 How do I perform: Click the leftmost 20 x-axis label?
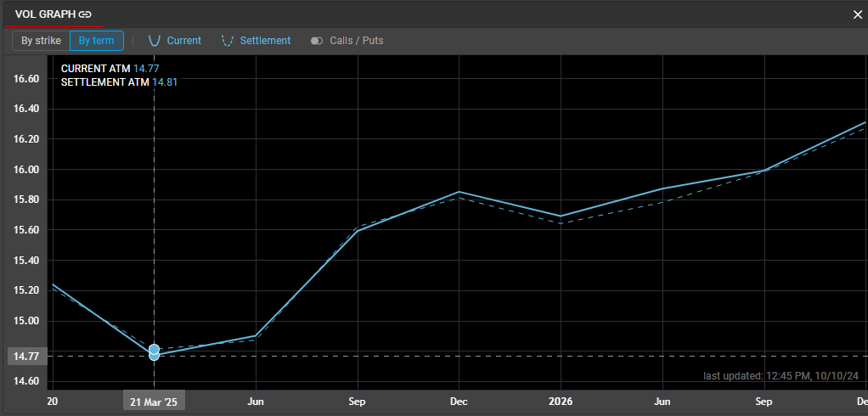click(53, 401)
